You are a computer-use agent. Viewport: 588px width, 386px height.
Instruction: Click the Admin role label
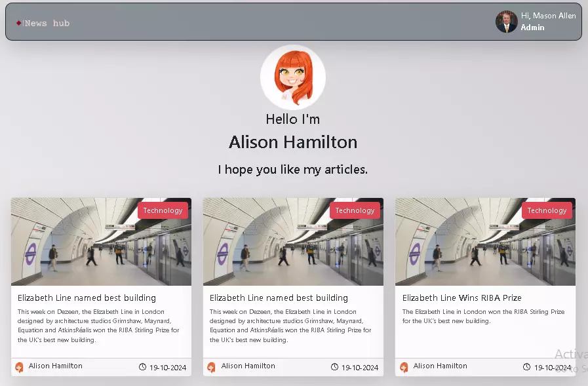point(532,28)
